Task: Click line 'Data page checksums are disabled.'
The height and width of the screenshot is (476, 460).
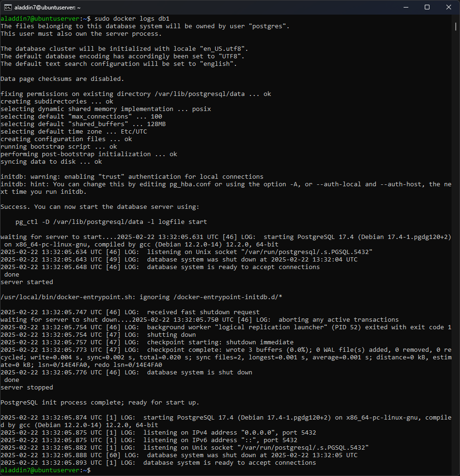Action: coord(62,79)
